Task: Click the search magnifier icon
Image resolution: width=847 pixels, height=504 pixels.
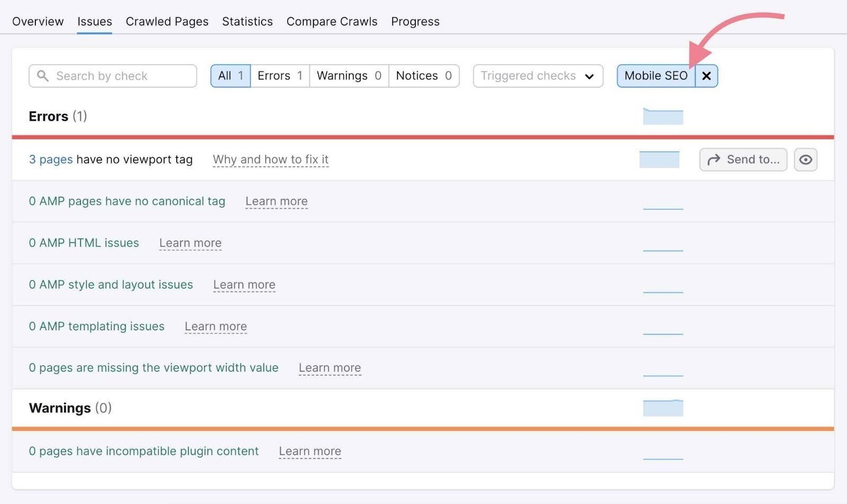Action: pos(42,76)
